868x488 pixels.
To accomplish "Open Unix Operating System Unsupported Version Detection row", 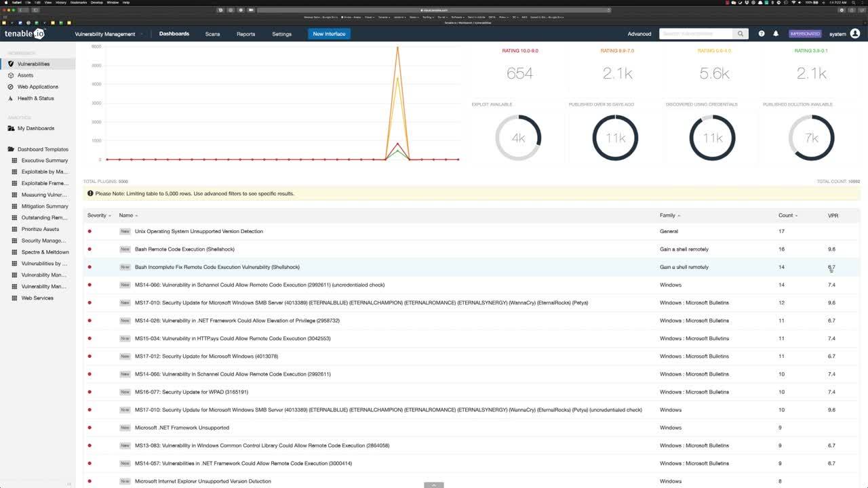I will [x=471, y=231].
